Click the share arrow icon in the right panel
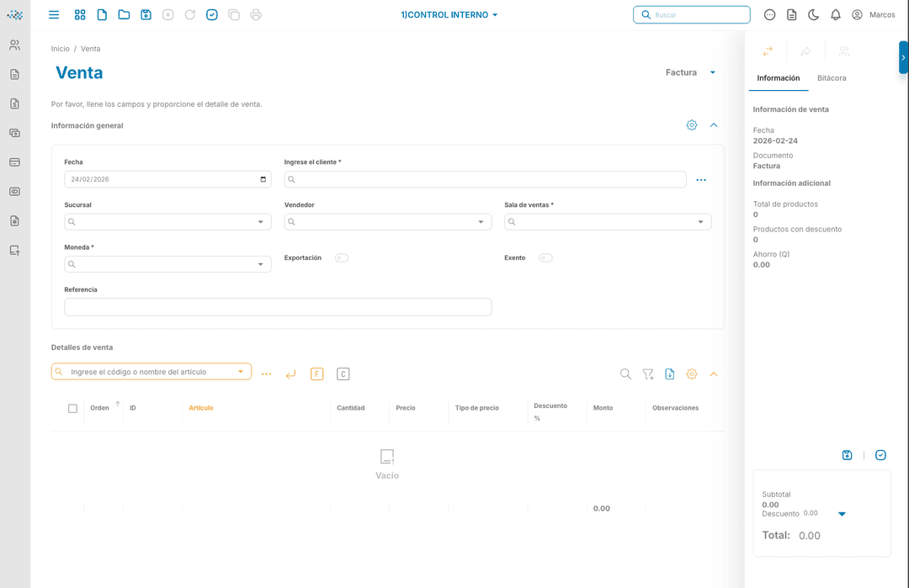This screenshot has width=909, height=588. [x=805, y=51]
